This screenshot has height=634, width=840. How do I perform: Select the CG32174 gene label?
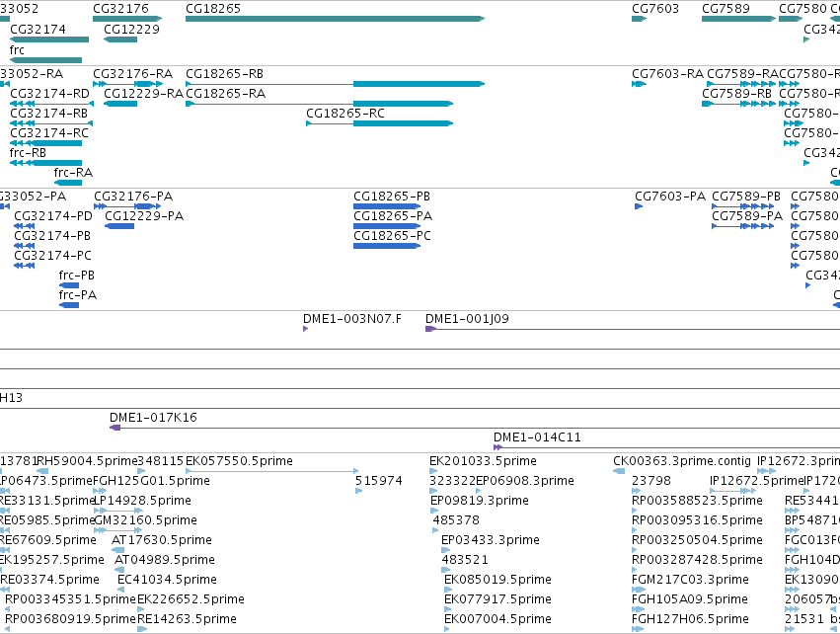click(x=38, y=29)
